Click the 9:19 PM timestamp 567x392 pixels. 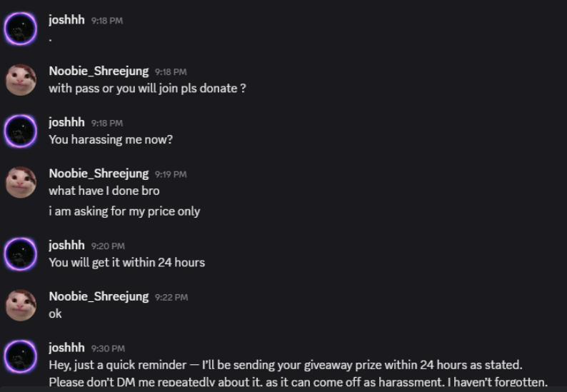171,174
